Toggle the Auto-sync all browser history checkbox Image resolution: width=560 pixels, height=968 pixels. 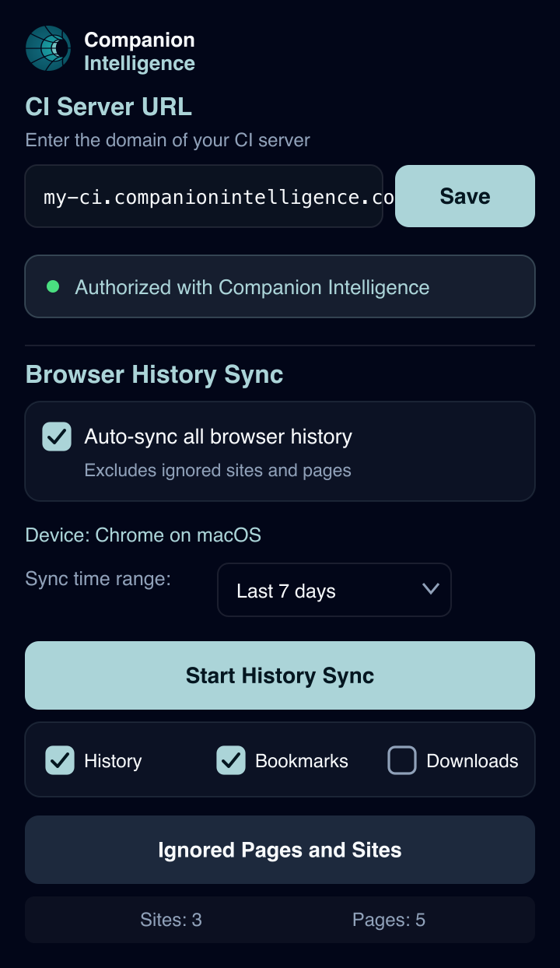(x=57, y=437)
